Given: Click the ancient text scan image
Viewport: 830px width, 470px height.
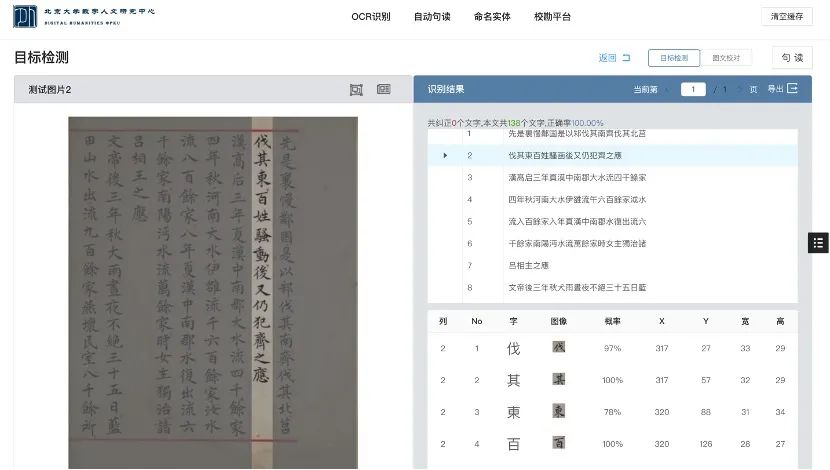Looking at the screenshot, I should pos(213,292).
